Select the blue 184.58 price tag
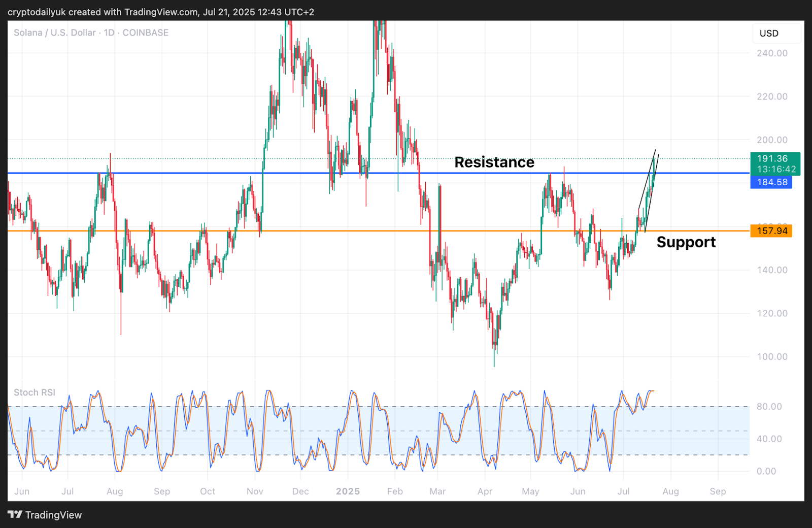Viewport: 812px width, 528px height. [771, 182]
